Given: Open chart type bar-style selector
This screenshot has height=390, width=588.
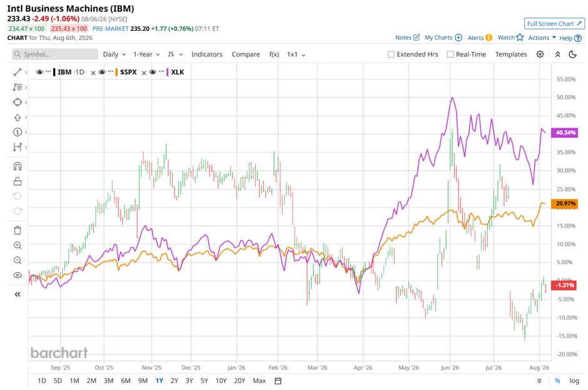Looking at the screenshot, I should [x=175, y=54].
